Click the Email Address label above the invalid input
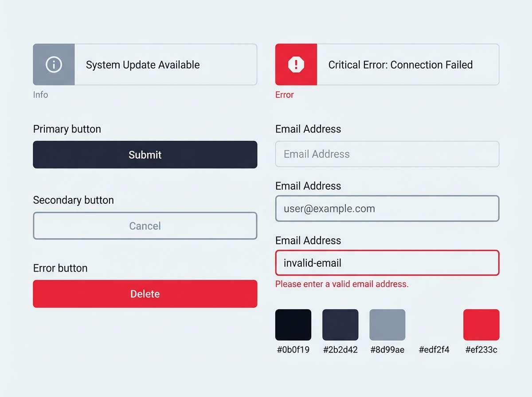 (x=308, y=240)
